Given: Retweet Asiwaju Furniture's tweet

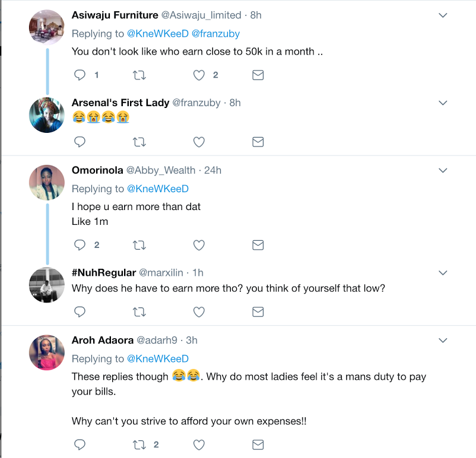Looking at the screenshot, I should coord(139,75).
